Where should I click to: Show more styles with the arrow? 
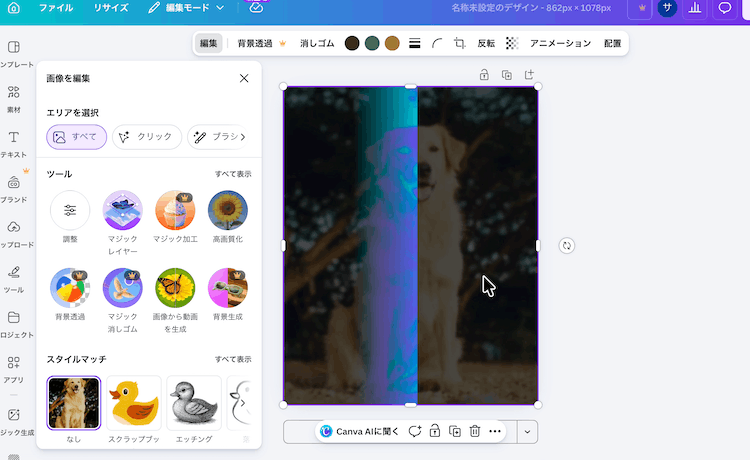tap(243, 403)
